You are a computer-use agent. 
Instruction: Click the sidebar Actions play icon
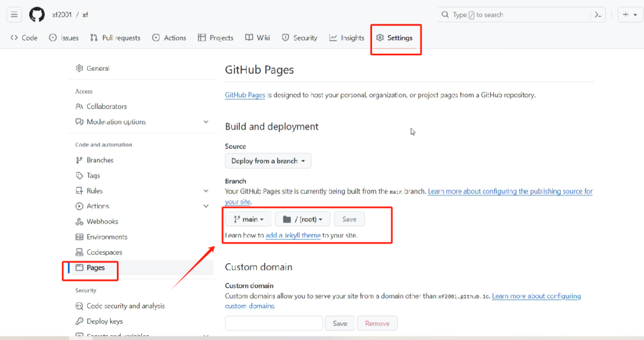[x=79, y=206]
